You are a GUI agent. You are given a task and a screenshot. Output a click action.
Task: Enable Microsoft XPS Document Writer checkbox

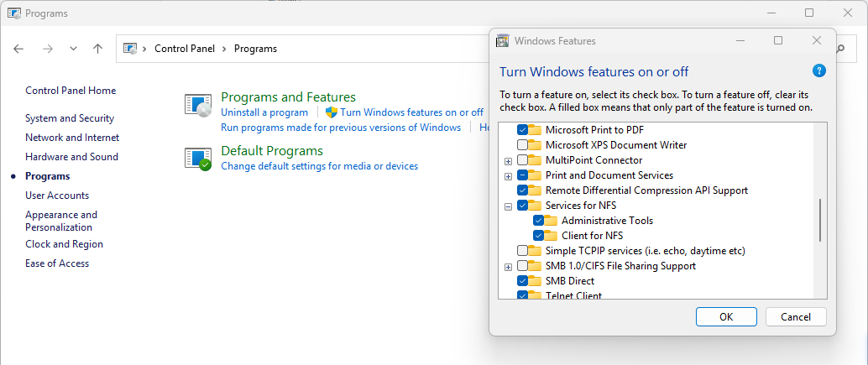pyautogui.click(x=522, y=145)
